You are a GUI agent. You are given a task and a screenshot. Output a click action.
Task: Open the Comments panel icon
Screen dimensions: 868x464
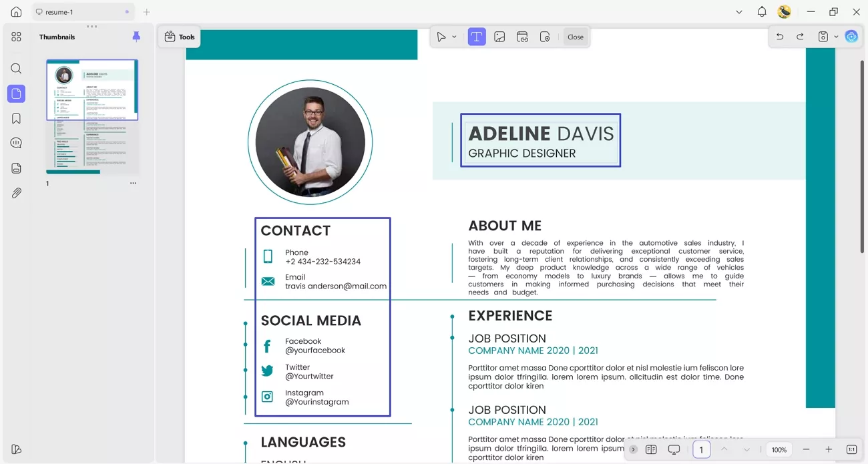pos(16,143)
